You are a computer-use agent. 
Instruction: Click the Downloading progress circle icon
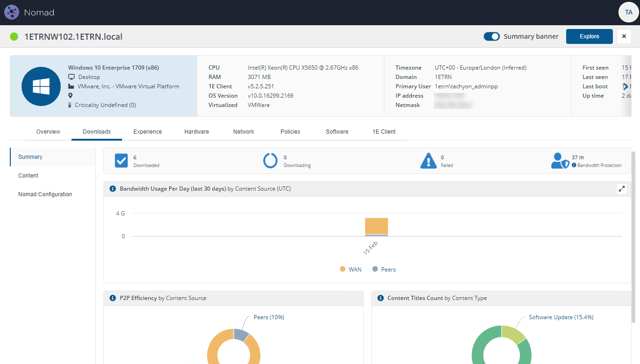click(270, 161)
